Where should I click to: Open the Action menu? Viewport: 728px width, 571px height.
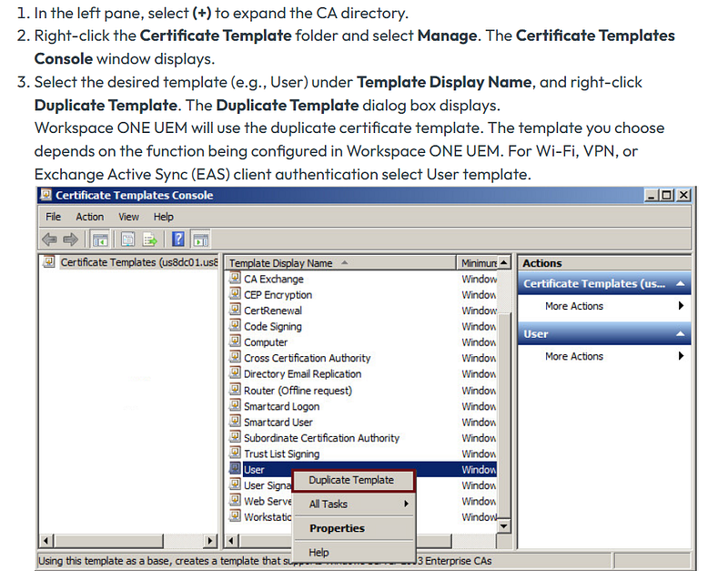(89, 217)
